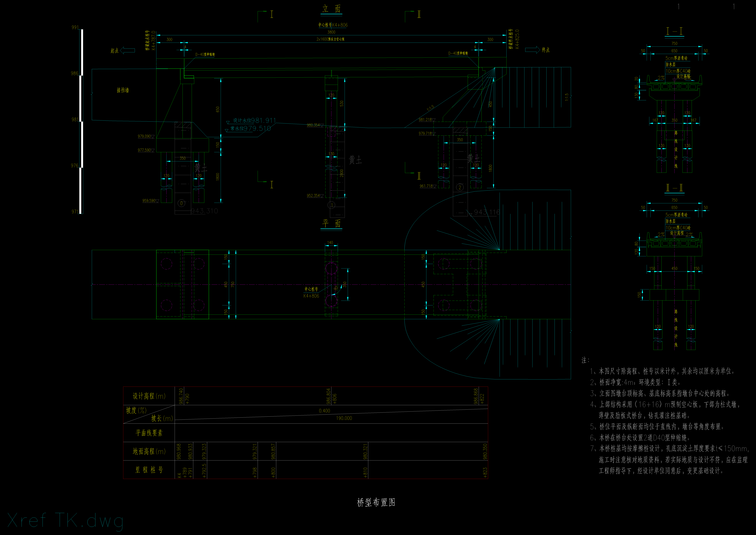Select the 设计高程(m) row header
756x535 pixels.
click(149, 396)
